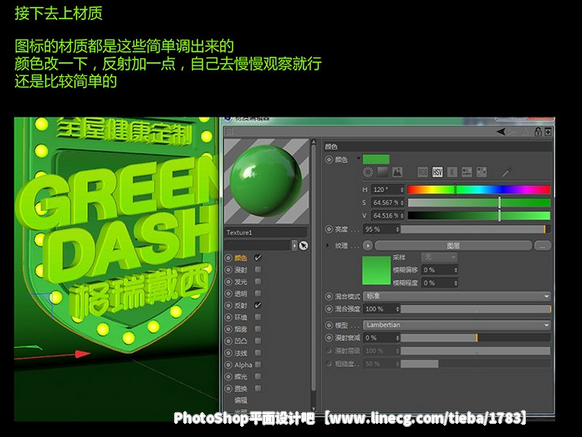Click the stepper arrows on 亮度 value
Viewport: 582px width, 437px height.
(397, 229)
